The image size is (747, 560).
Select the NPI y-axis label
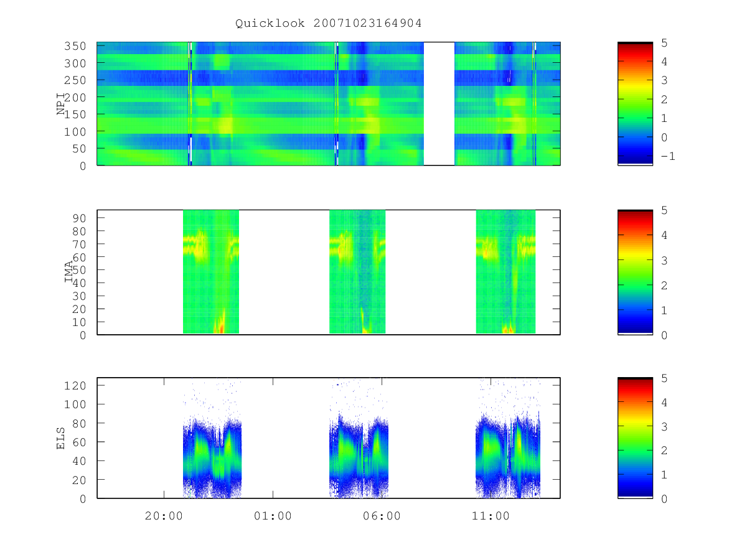pyautogui.click(x=62, y=104)
